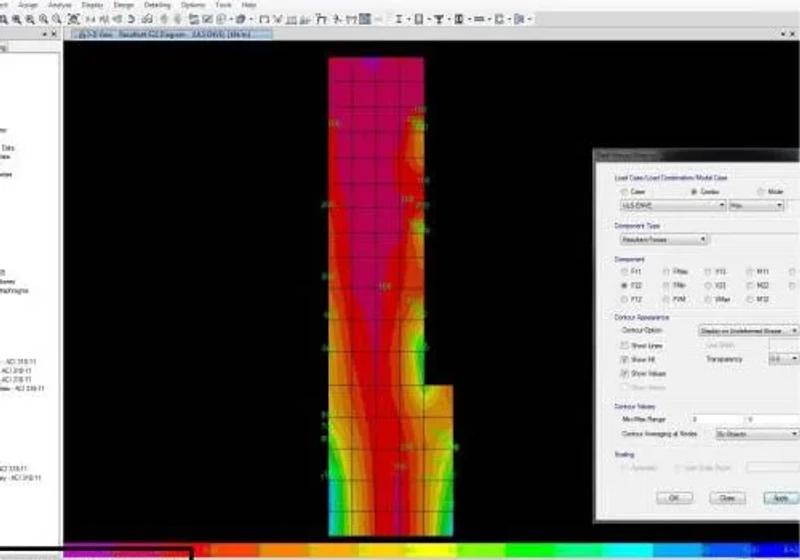Open the Contour Averaging By Objects dropdown
Image resolution: width=800 pixels, height=560 pixels.
coord(757,434)
